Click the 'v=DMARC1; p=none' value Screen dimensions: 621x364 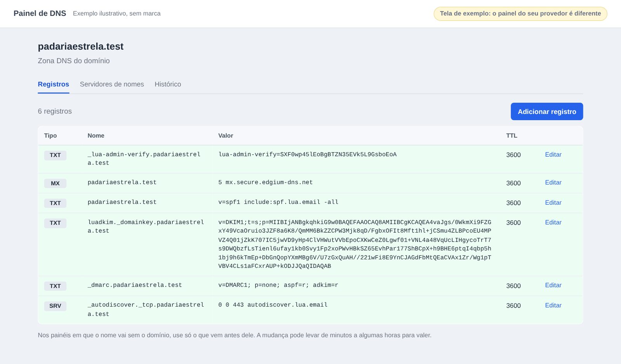click(x=278, y=285)
